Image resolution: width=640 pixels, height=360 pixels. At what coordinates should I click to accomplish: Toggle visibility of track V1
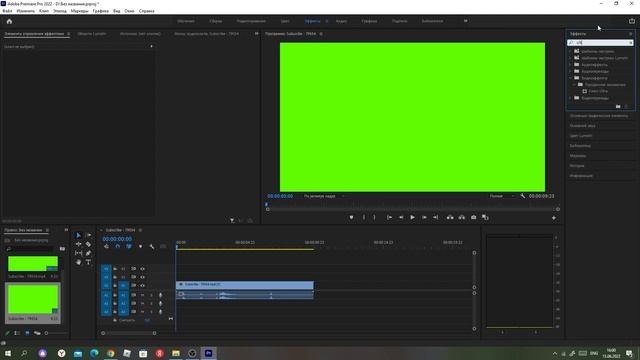142,285
